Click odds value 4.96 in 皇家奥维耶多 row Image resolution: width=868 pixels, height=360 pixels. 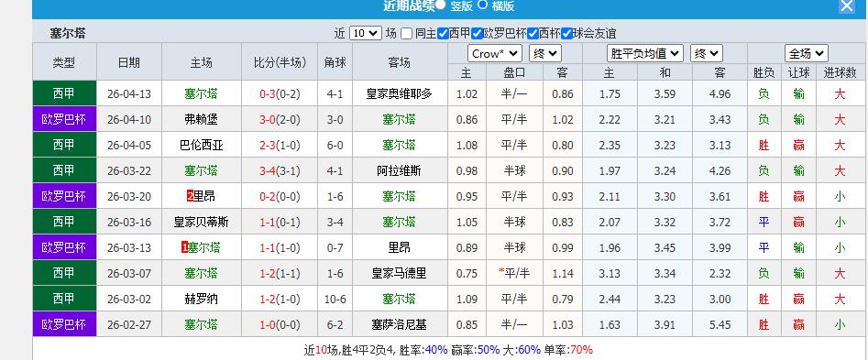[x=720, y=94]
